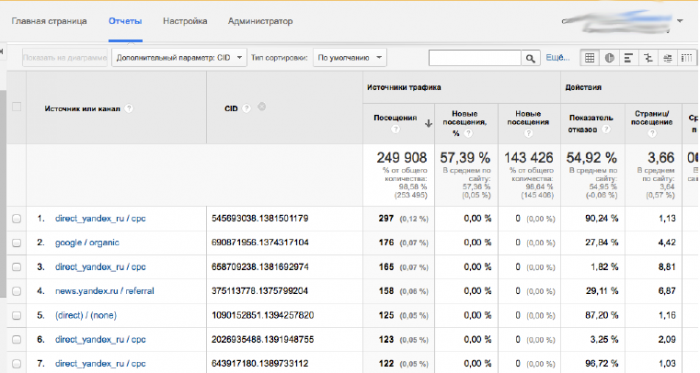Click the Источники трафика group header
700x373 pixels.
click(x=404, y=87)
